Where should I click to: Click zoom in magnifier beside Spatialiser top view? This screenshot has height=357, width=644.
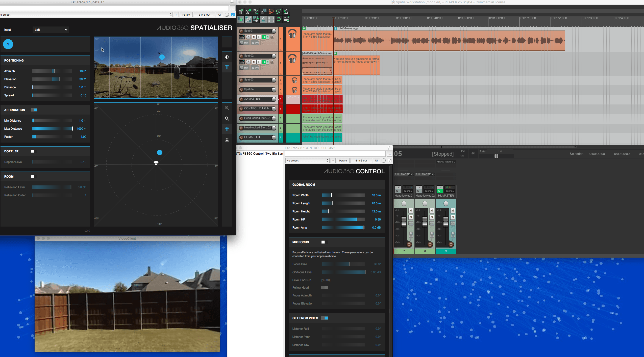coord(227,108)
